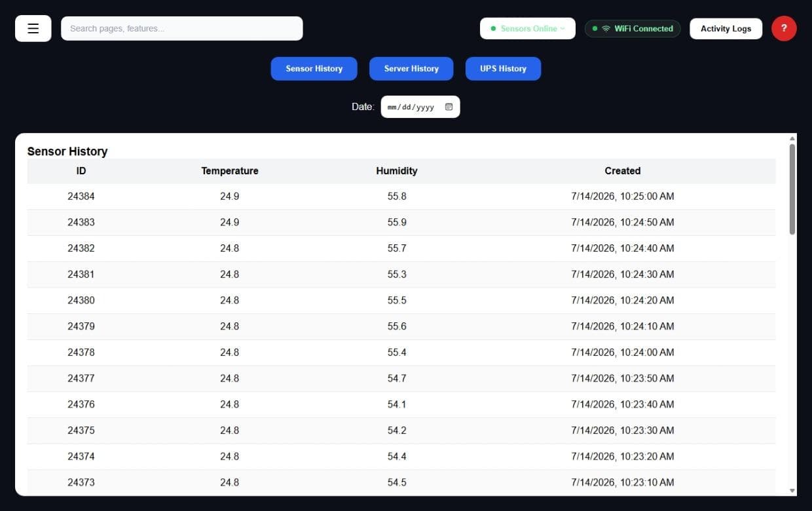Click timestamp 7/14/2026, 10:23:10 AM
The height and width of the screenshot is (511, 812).
click(623, 482)
